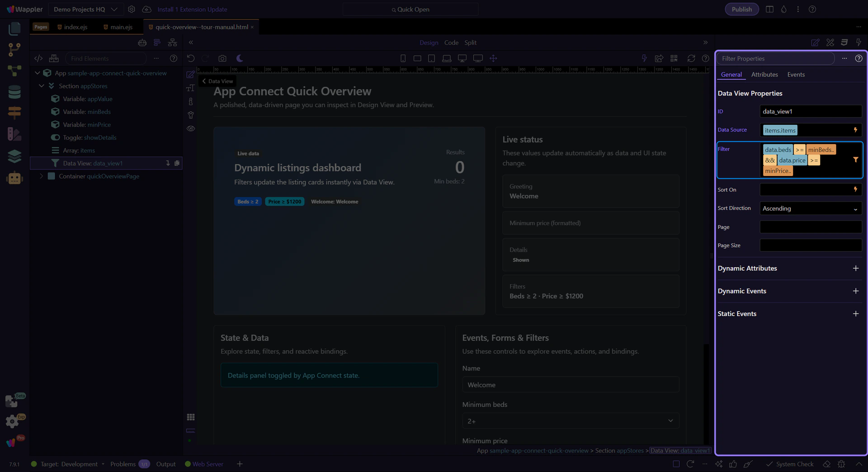Click the filter funnel icon in Filter field
This screenshot has width=868, height=472.
855,160
